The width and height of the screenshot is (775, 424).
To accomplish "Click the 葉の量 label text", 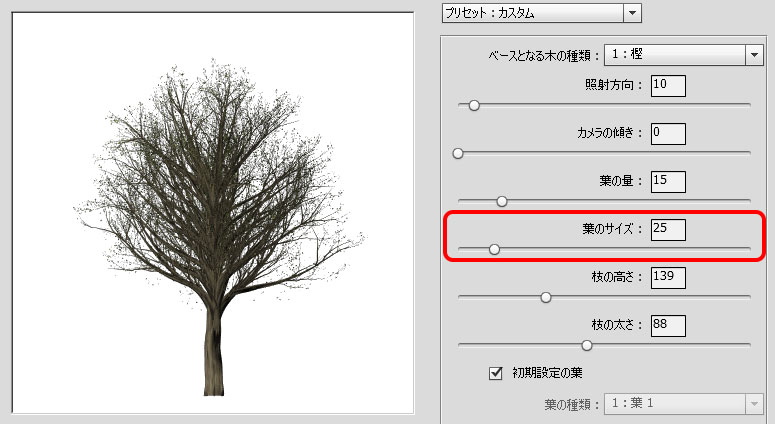I will [x=620, y=181].
